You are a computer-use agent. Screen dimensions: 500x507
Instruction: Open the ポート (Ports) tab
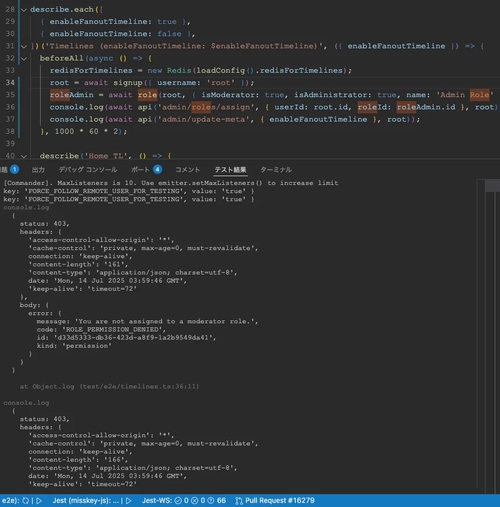coord(140,170)
